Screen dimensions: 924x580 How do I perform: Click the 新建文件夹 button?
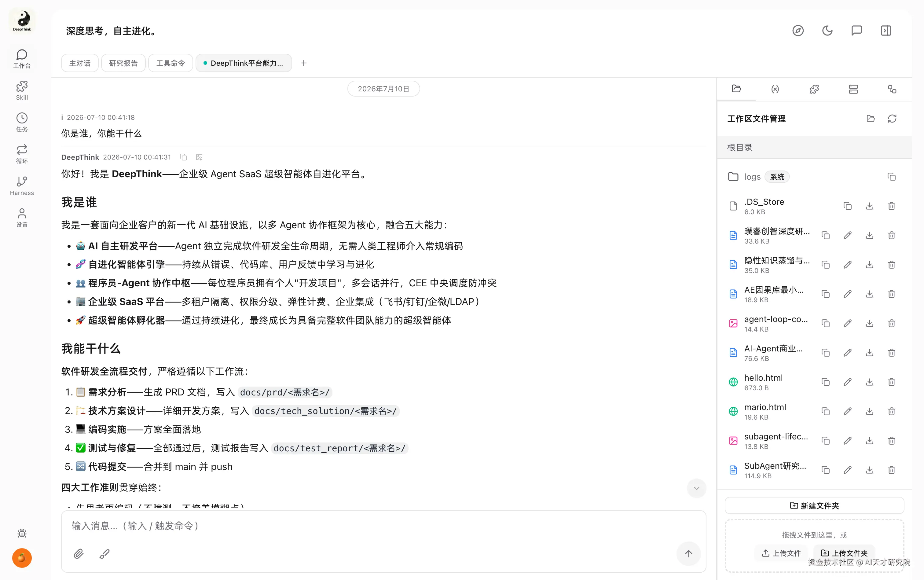point(814,505)
